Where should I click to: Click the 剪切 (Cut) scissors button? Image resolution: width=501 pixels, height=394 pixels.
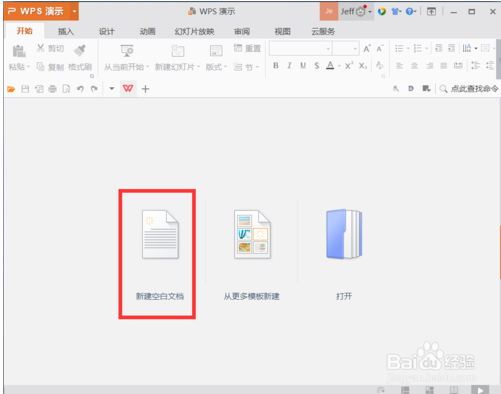(50, 48)
